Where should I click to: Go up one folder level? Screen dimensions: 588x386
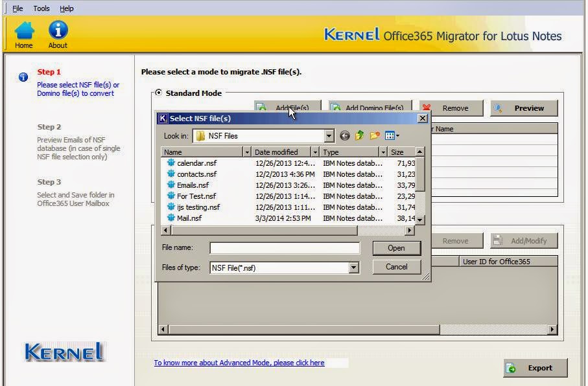point(359,135)
